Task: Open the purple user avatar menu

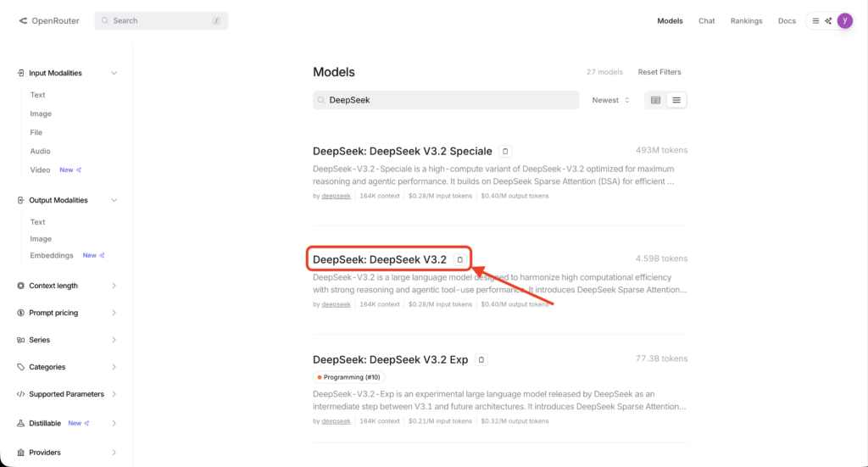Action: (x=844, y=21)
